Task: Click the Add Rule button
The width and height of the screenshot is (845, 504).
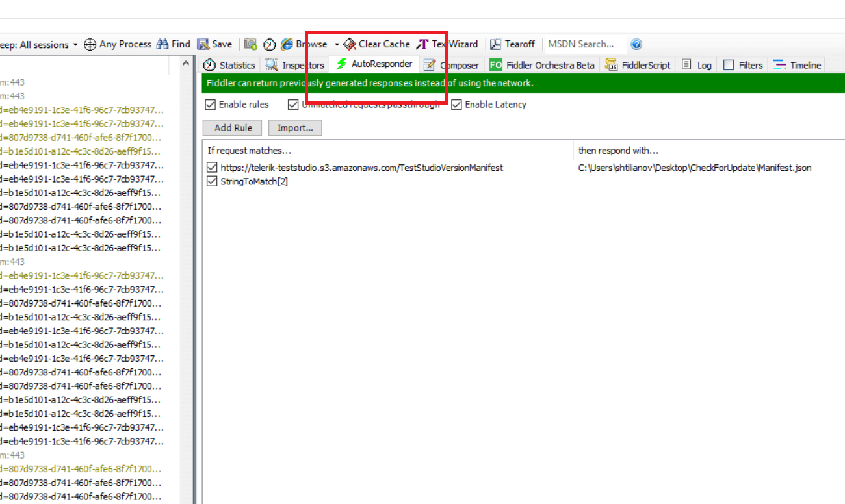Action: pos(233,128)
